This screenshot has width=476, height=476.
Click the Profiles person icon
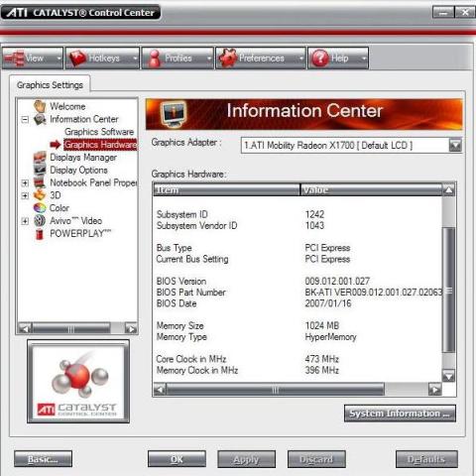click(x=155, y=59)
